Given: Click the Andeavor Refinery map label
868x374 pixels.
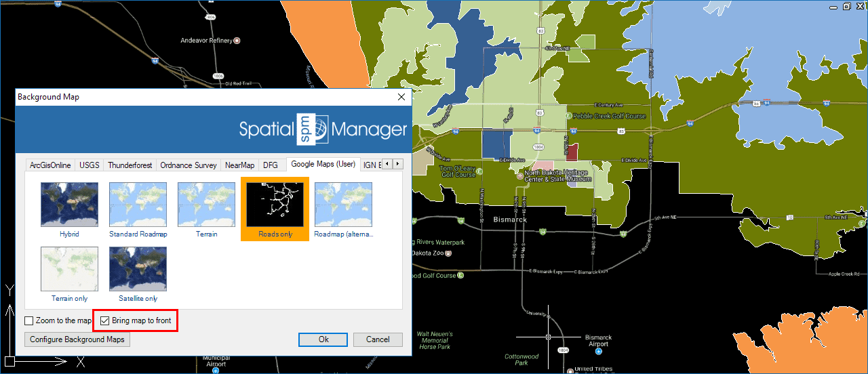Looking at the screenshot, I should [x=206, y=41].
